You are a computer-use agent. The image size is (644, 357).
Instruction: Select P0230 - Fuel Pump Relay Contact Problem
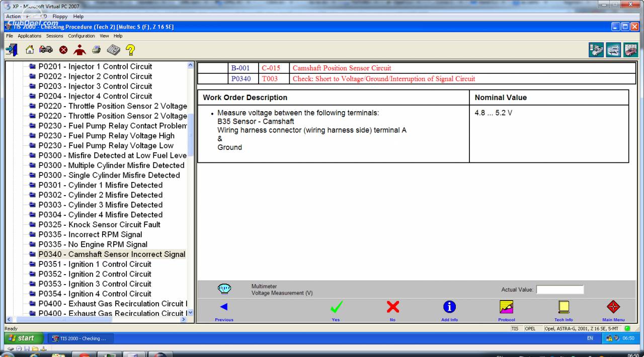(113, 126)
